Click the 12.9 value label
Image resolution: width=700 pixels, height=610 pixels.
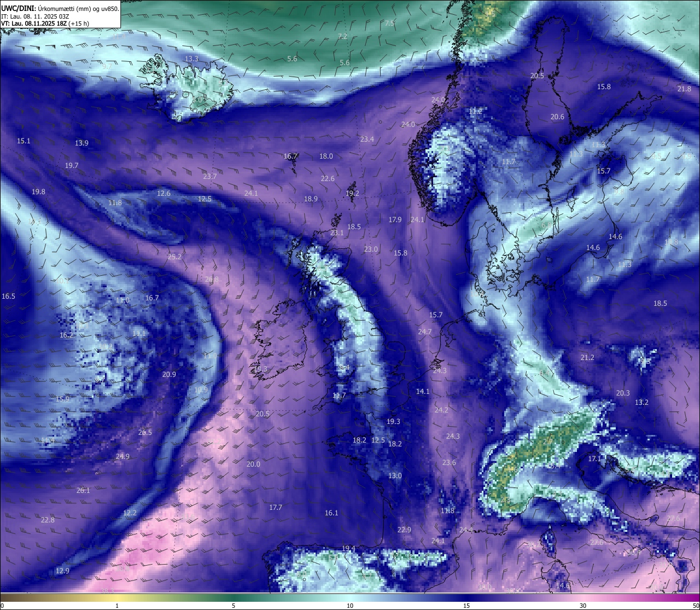point(62,571)
